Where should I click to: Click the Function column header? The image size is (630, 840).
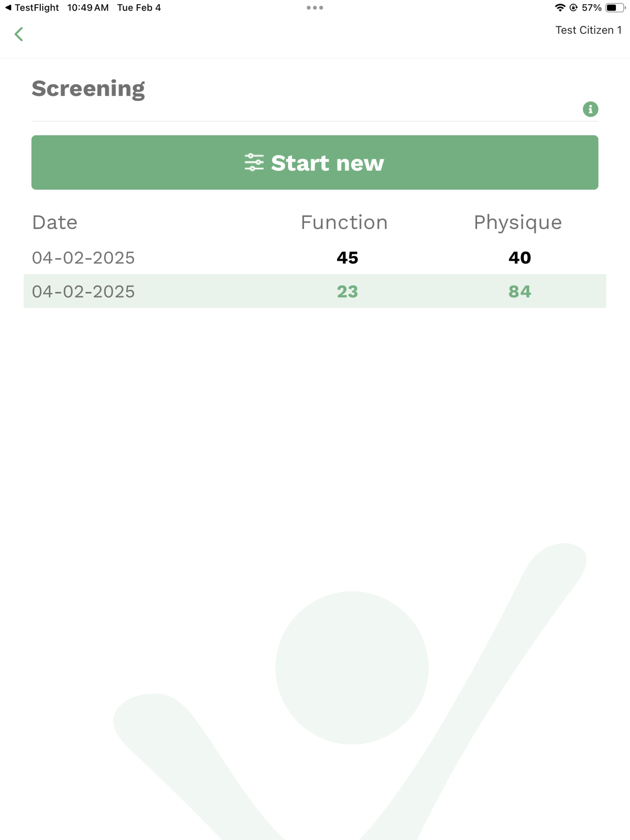pos(344,222)
